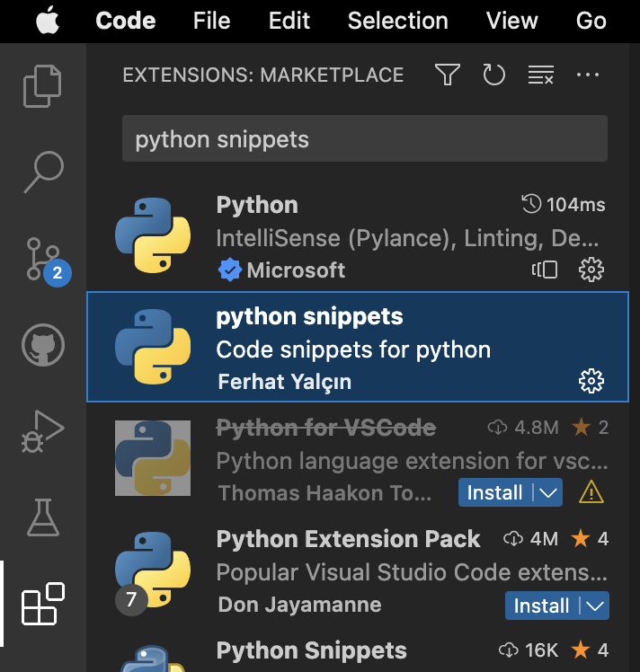The image size is (640, 672).
Task: Open the Code menu
Action: point(126,21)
